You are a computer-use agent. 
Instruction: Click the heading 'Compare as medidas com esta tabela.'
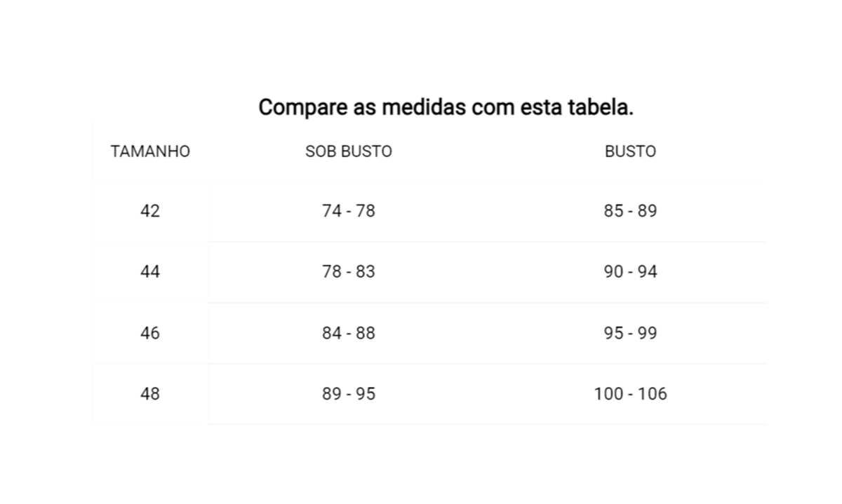click(446, 108)
